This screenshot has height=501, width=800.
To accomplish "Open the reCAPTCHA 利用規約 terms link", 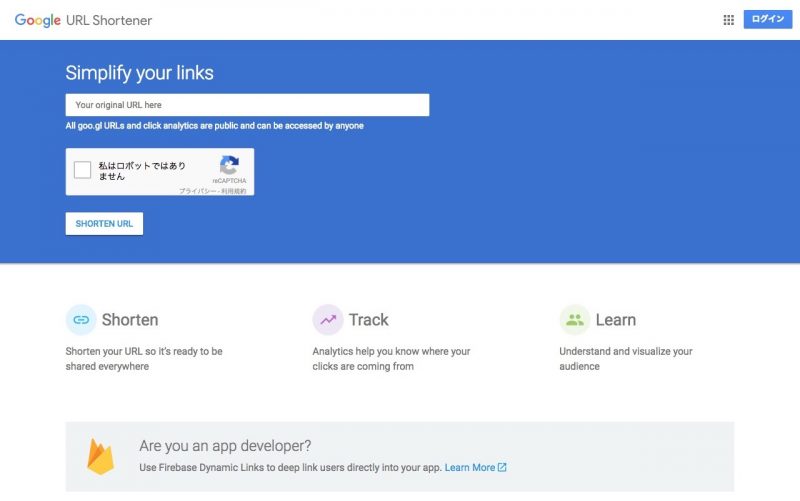I will [234, 190].
